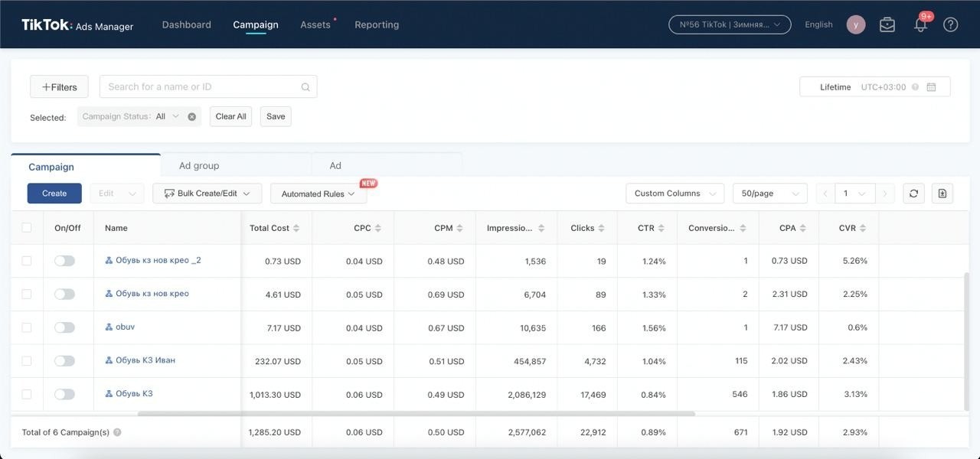Select the Campaign tab

coord(86,166)
